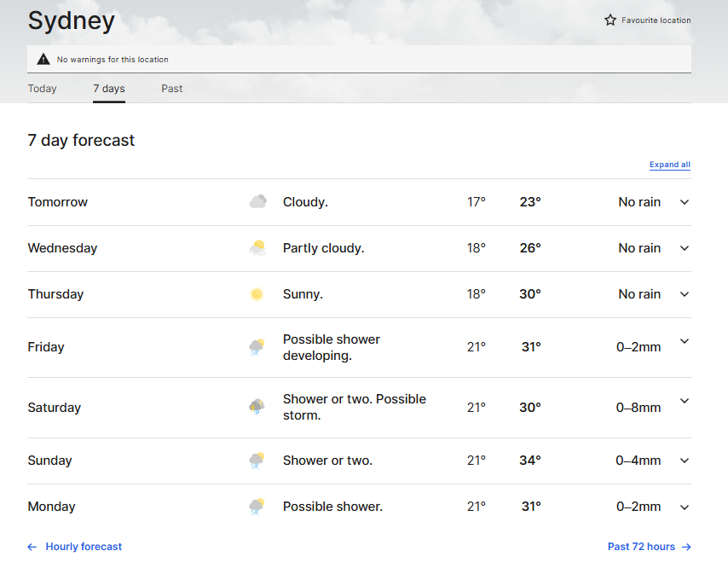Click the Favourite location star icon
This screenshot has height=574, width=728.
[x=610, y=20]
